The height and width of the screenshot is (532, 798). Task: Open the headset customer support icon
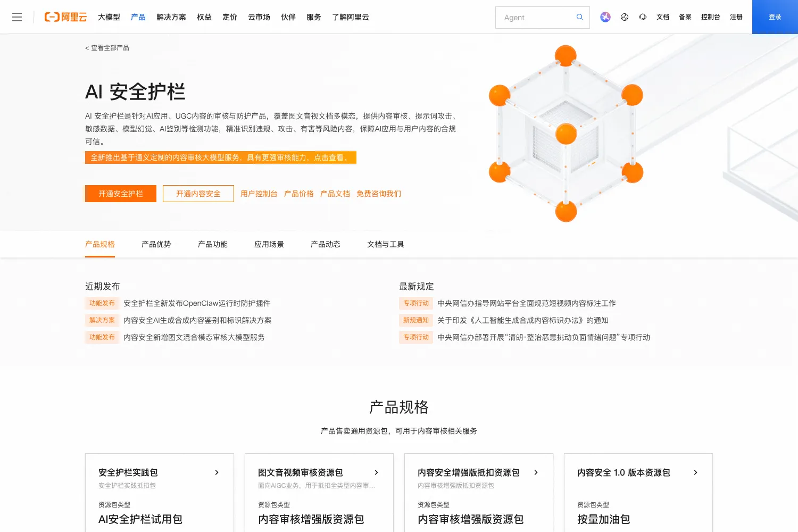(643, 17)
